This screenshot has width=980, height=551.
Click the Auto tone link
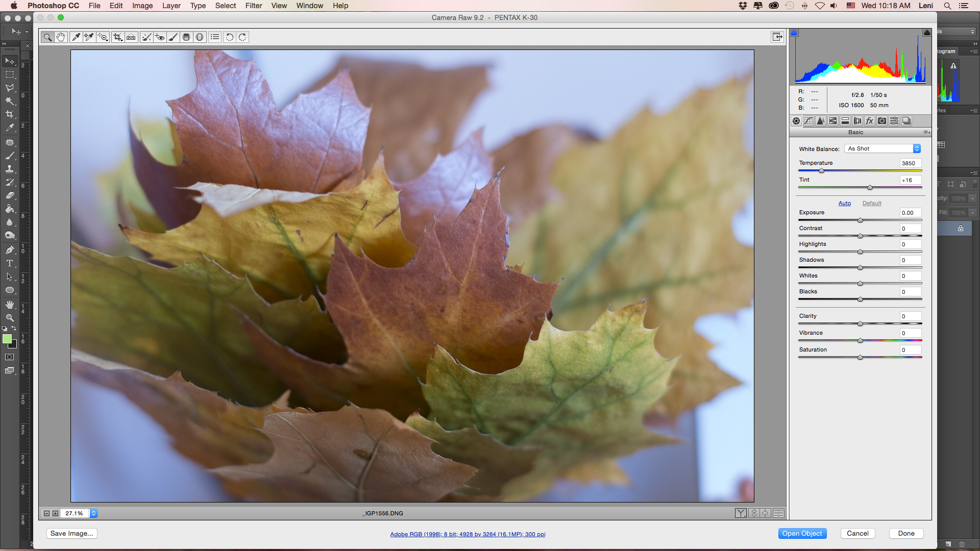pyautogui.click(x=844, y=203)
